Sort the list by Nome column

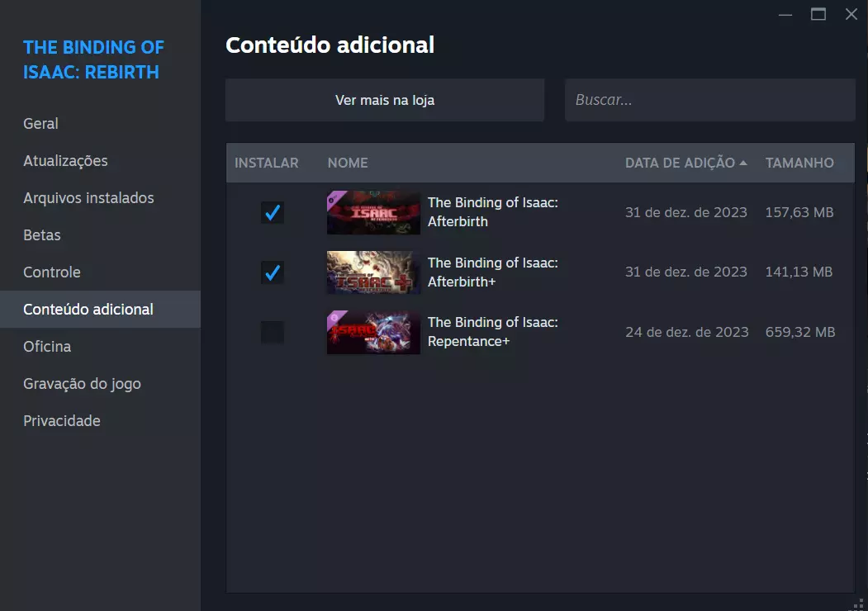(348, 163)
